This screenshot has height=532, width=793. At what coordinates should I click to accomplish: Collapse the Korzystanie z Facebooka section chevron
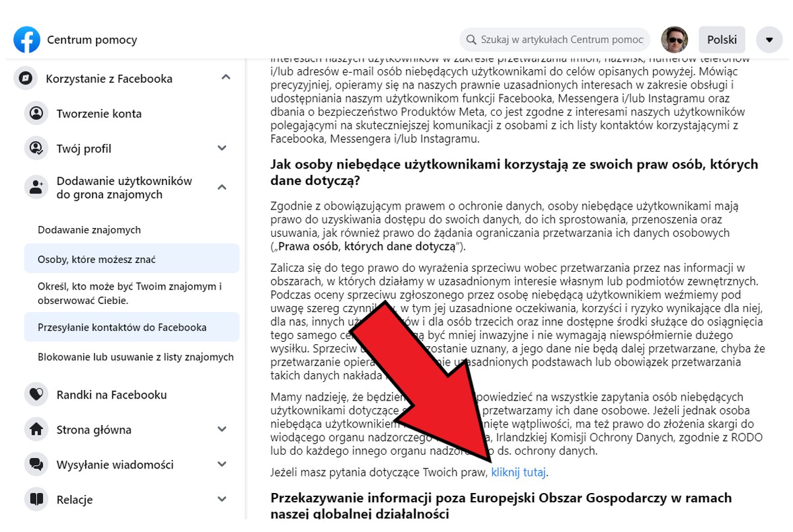click(x=226, y=78)
